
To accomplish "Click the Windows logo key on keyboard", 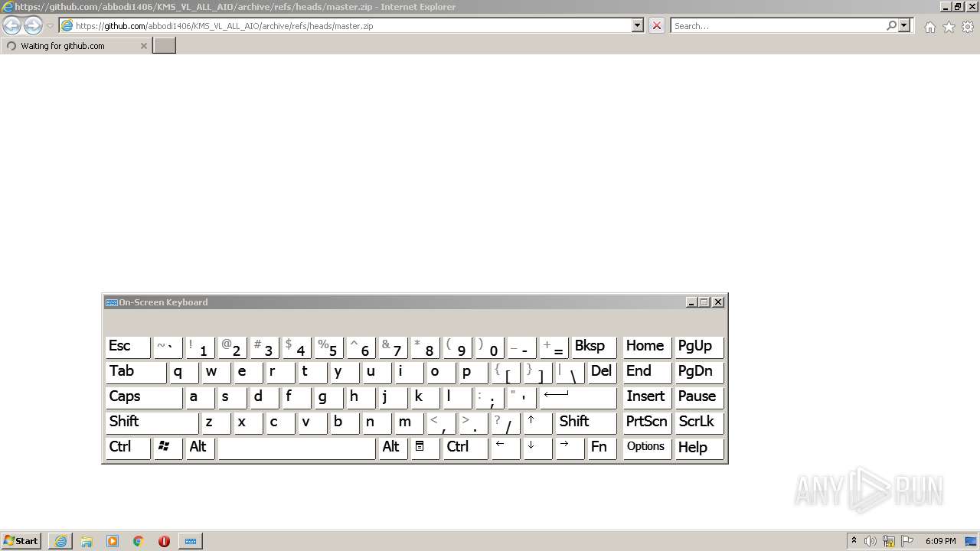I will [168, 448].
